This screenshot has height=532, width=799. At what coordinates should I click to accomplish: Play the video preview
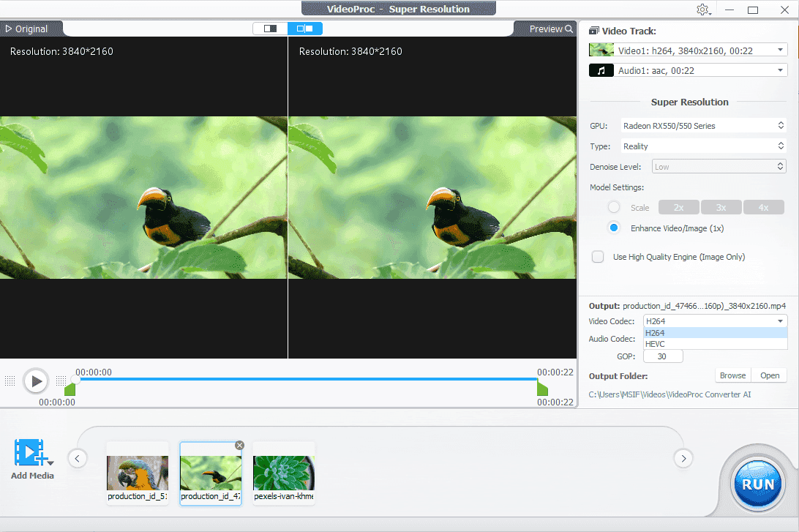coord(36,381)
